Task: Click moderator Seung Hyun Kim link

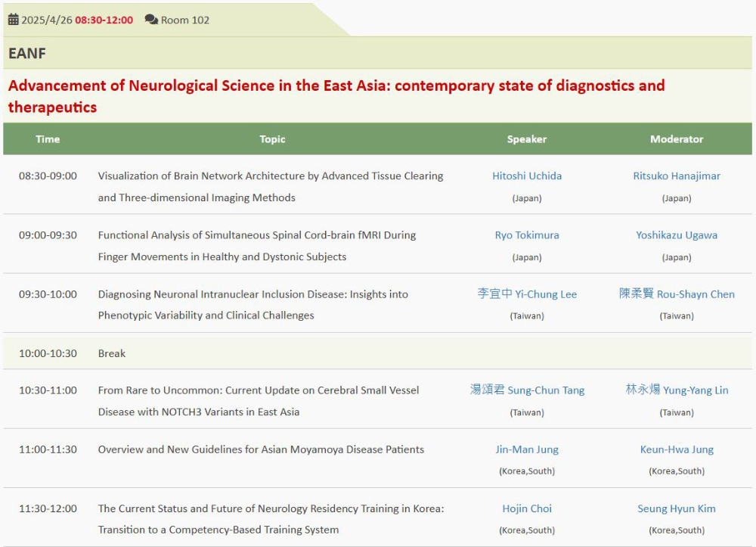Action: pyautogui.click(x=677, y=508)
